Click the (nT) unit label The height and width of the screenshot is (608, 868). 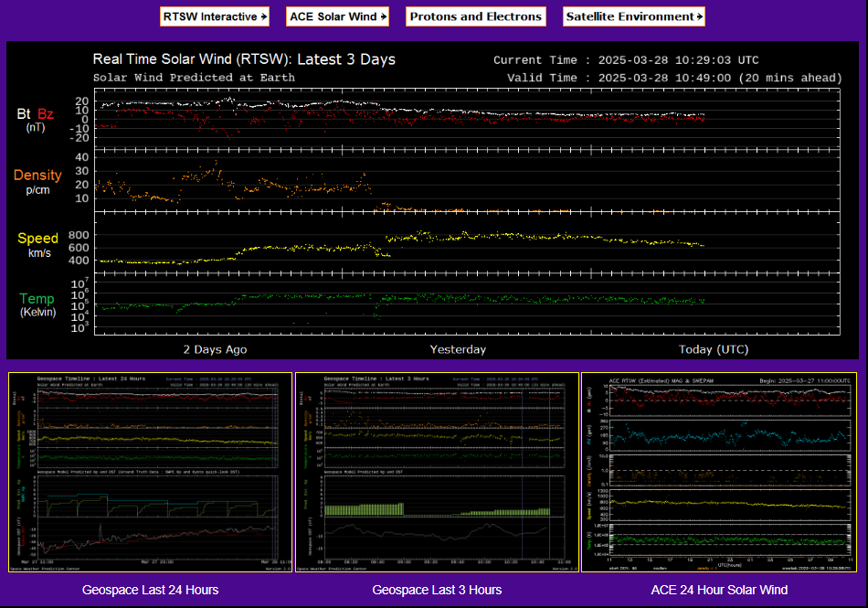tap(36, 127)
